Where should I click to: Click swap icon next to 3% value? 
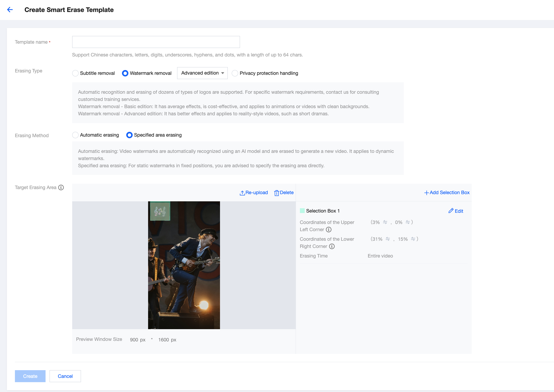tap(385, 222)
